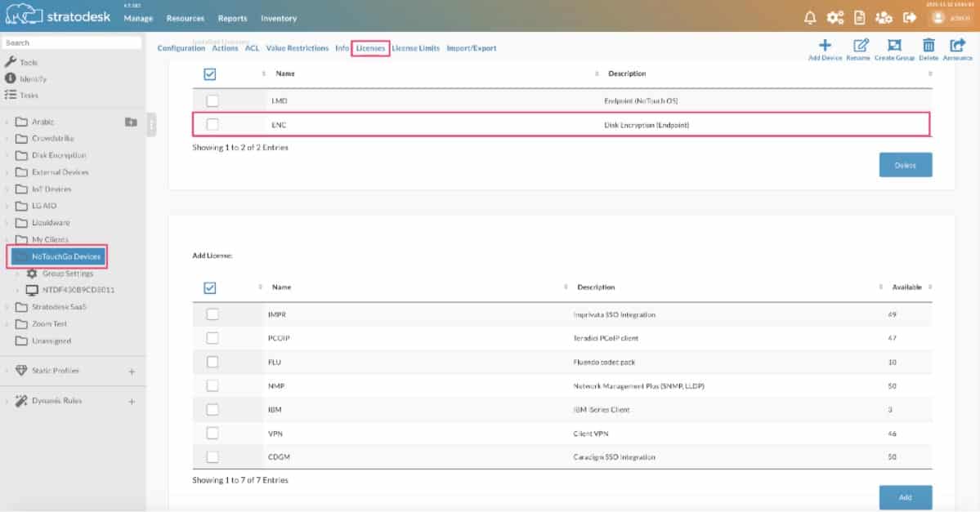Switch to the License Limits tab
Screen dimensions: 980x512
tap(416, 48)
